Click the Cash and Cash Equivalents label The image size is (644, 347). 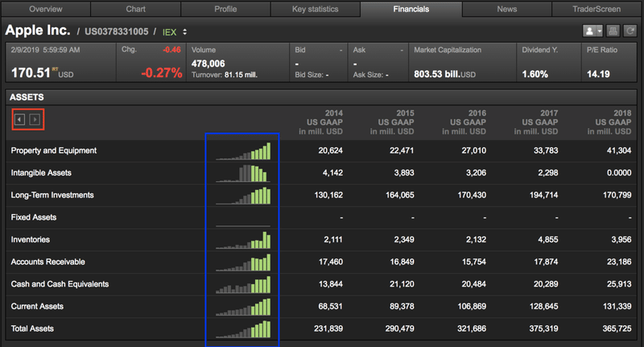pos(60,283)
